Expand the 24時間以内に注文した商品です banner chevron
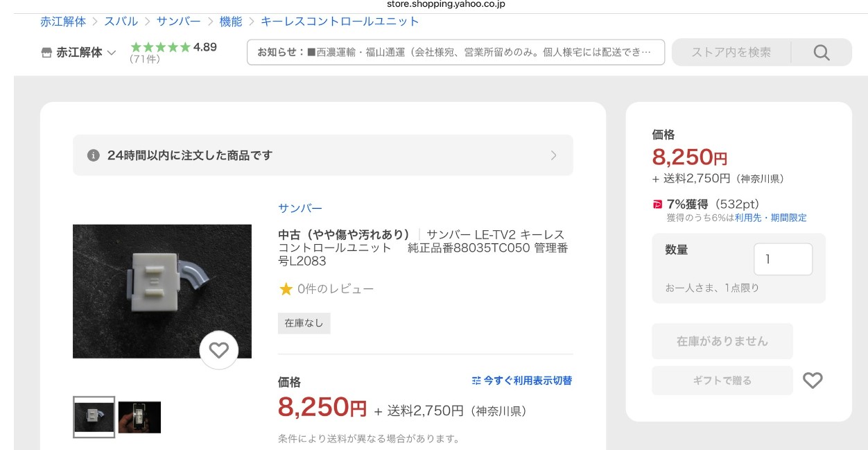This screenshot has height=450, width=868. [553, 155]
